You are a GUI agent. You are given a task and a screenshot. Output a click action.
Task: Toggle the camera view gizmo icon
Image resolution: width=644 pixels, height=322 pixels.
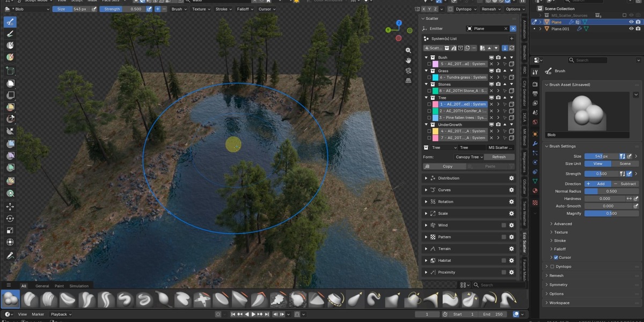(x=408, y=70)
